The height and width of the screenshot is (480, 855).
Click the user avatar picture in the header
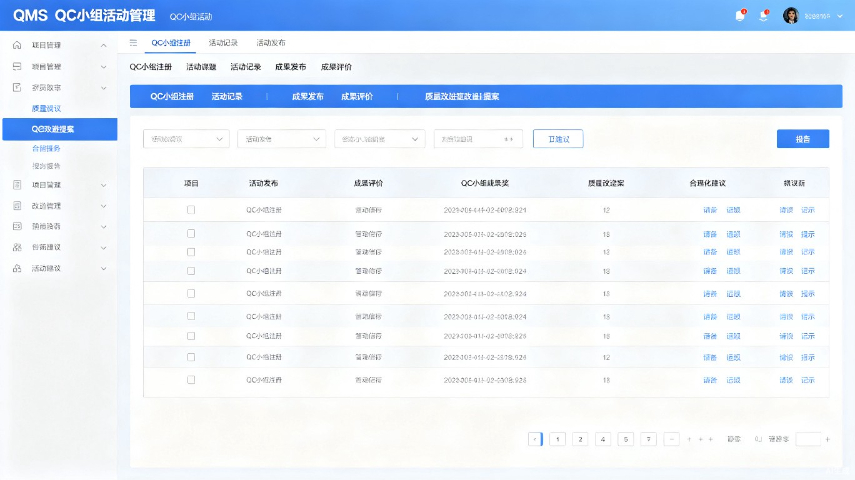pos(791,16)
